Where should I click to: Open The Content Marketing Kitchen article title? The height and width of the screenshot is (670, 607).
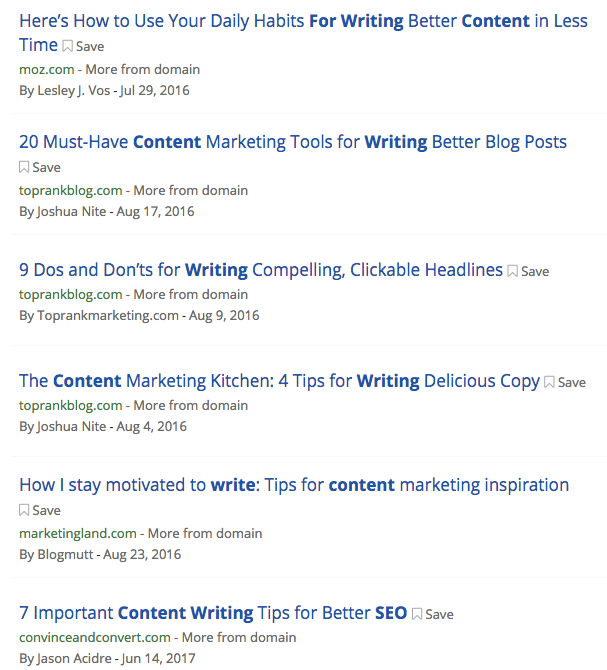click(279, 380)
